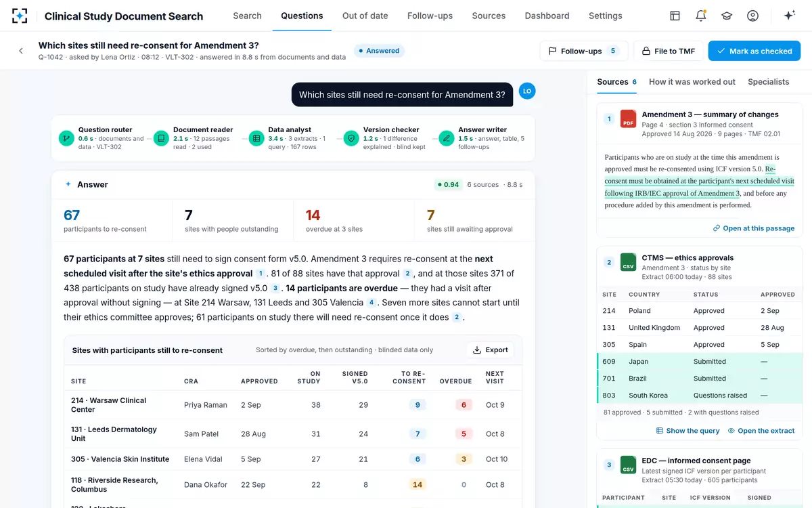Click site row 305 · Valencia Skin Institute
Screen dimensions: 812x508
click(293, 459)
